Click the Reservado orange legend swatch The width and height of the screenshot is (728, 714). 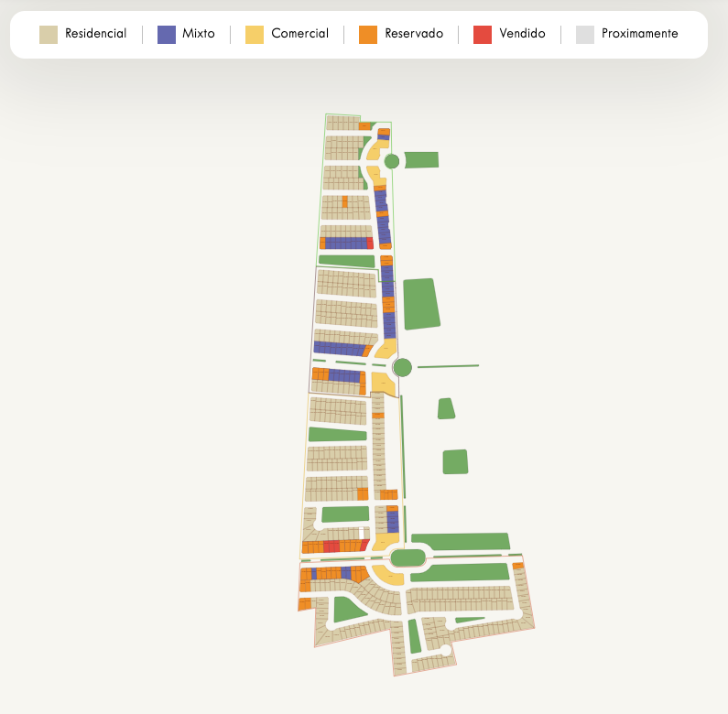(368, 35)
